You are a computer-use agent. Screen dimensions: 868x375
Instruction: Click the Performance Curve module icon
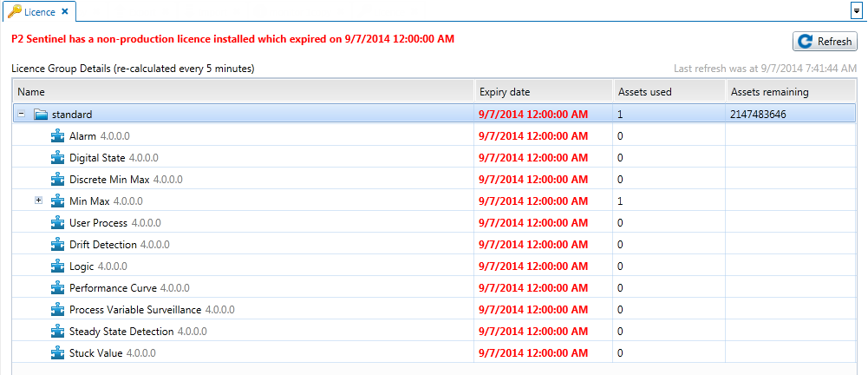58,287
